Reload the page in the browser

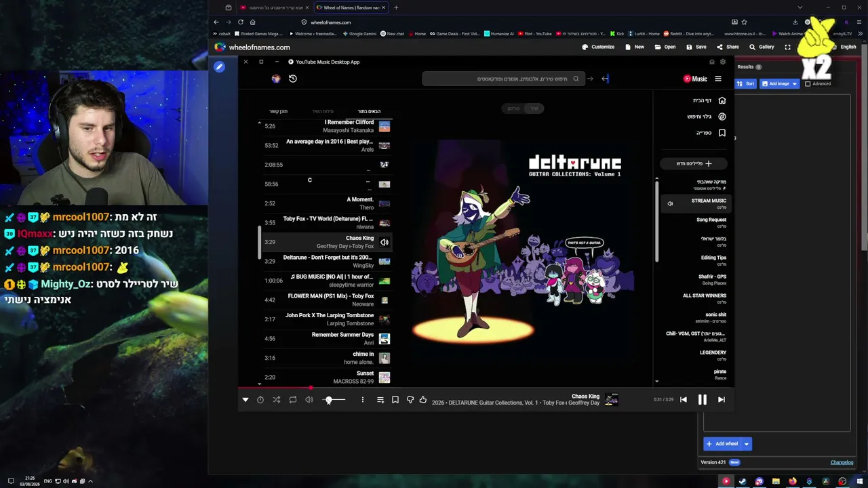point(241,22)
